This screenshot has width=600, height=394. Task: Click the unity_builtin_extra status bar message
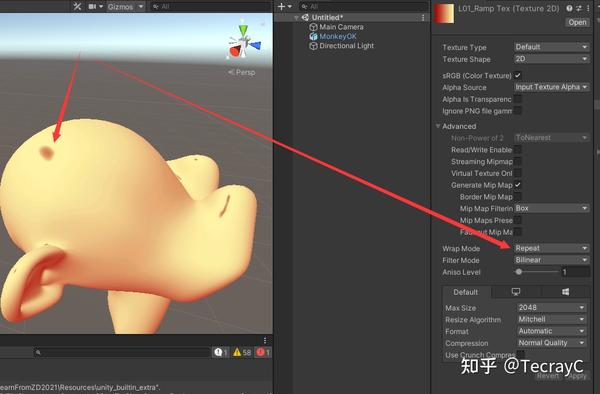[80, 387]
